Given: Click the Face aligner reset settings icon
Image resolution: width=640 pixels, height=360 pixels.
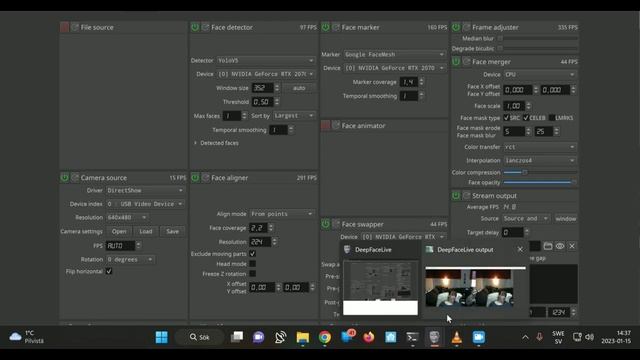Looking at the screenshot, I should pyautogui.click(x=206, y=178).
